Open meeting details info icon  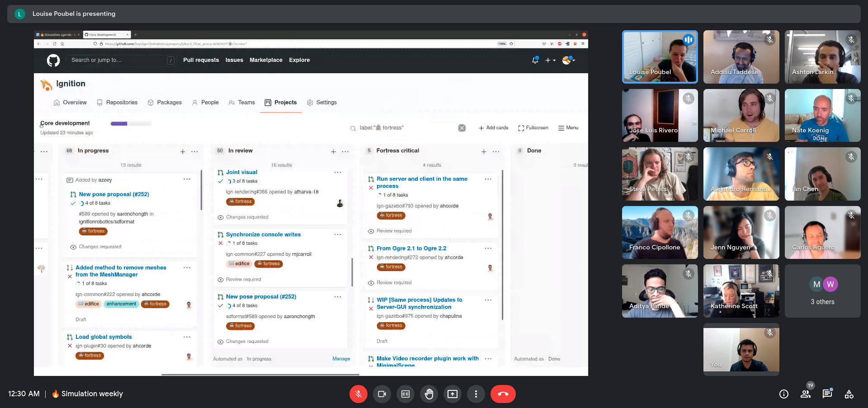point(784,394)
